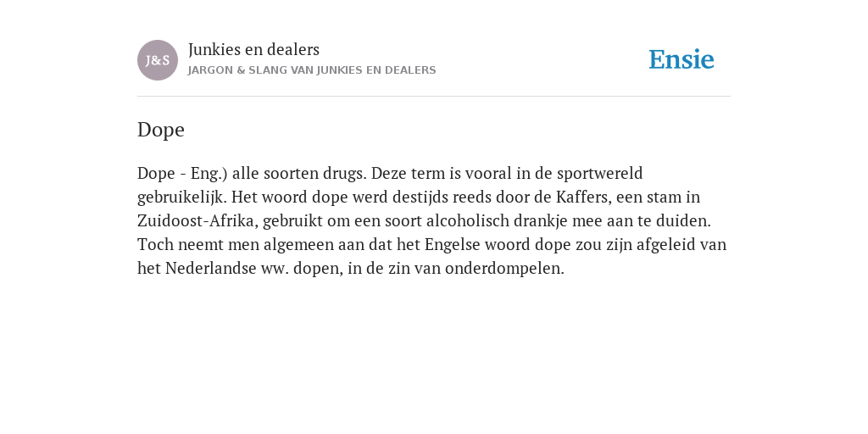Image resolution: width=868 pixels, height=434 pixels.
Task: Click the word "gebruikelijk" in the second line
Action: tap(182, 197)
